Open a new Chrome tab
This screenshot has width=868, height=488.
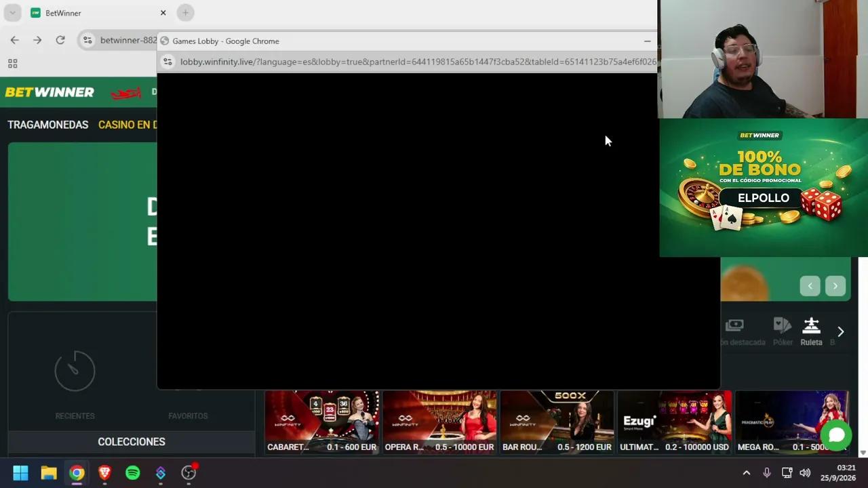[185, 13]
